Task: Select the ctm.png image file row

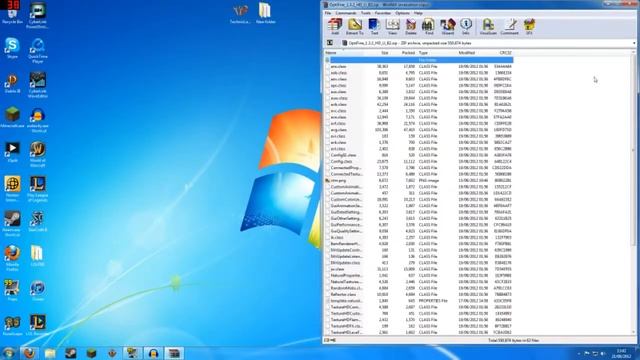Action: (419, 180)
